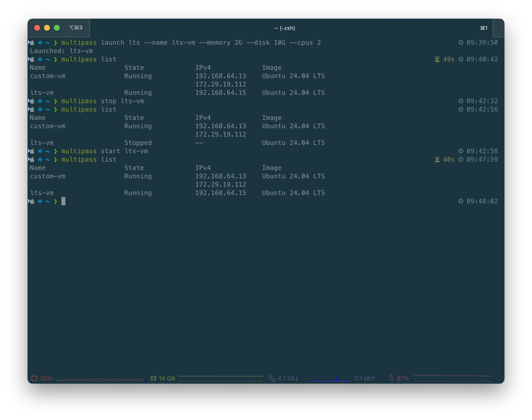This screenshot has width=532, height=420.
Task: Click the home icon on the last prompt line
Action: coord(40,201)
